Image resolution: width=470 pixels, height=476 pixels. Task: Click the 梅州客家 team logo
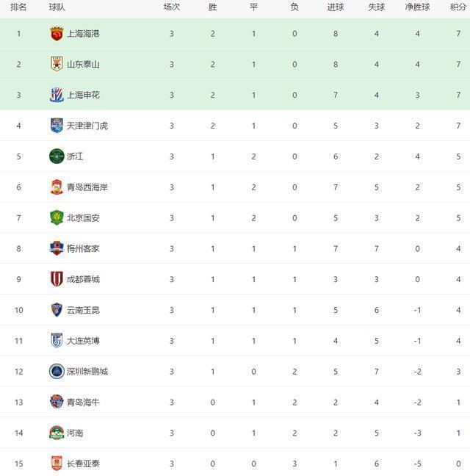pyautogui.click(x=57, y=248)
